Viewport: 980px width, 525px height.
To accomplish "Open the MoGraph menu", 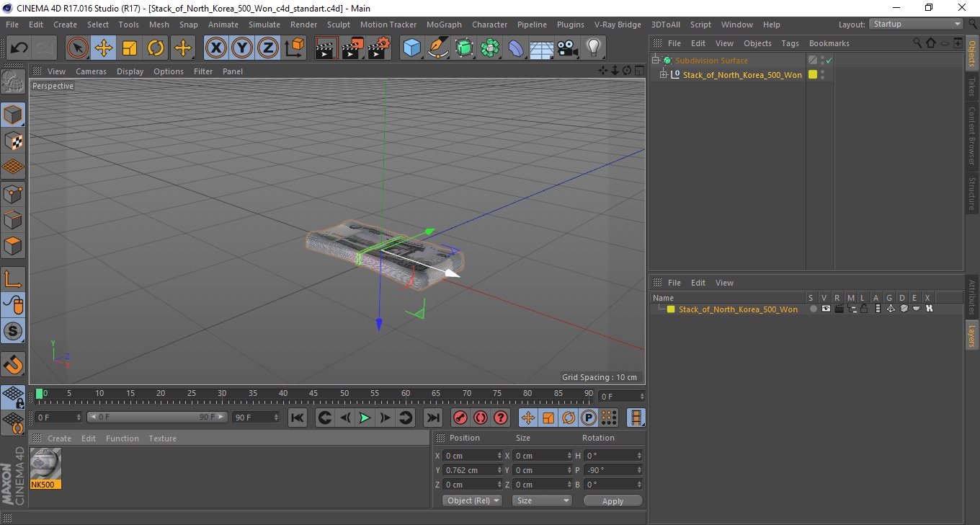I will (444, 25).
